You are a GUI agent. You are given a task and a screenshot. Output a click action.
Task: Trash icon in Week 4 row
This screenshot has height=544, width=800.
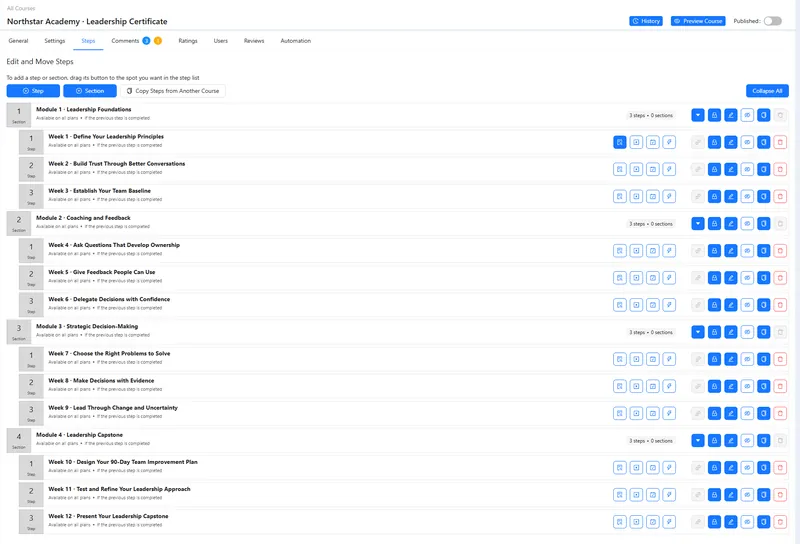(780, 251)
